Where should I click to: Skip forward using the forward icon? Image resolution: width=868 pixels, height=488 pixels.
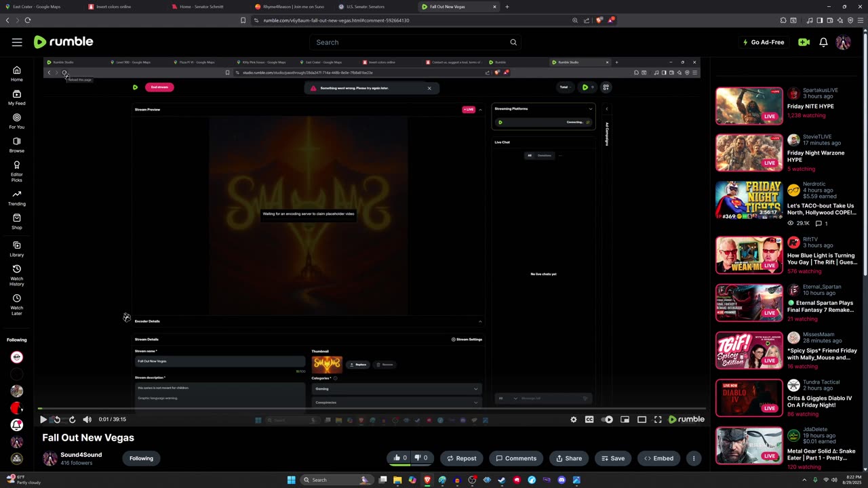pyautogui.click(x=72, y=420)
